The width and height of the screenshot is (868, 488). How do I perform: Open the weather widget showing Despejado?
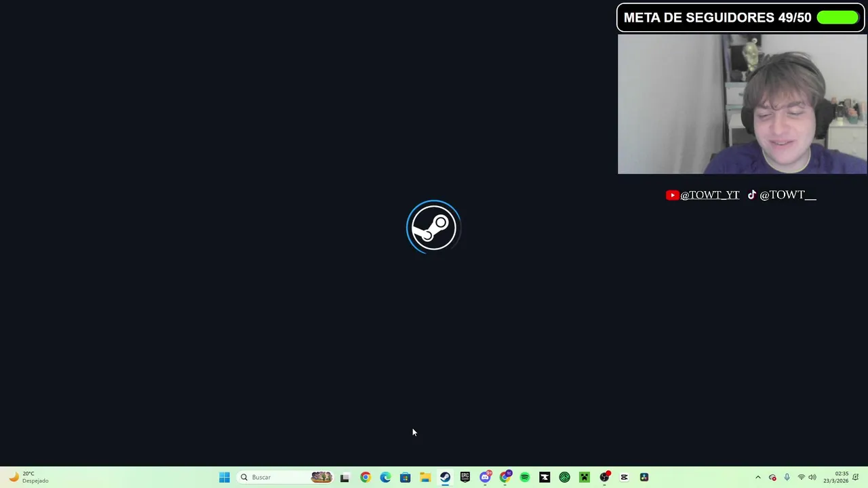[x=28, y=477]
